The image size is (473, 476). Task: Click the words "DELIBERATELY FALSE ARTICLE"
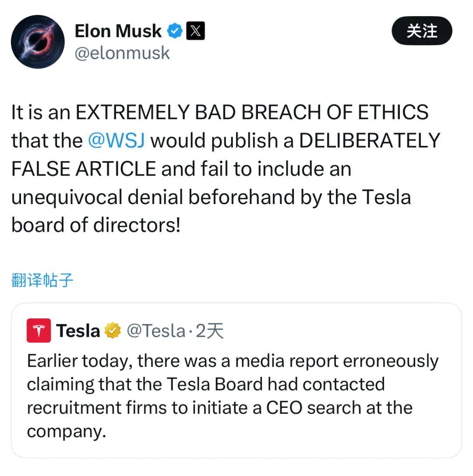(369, 141)
